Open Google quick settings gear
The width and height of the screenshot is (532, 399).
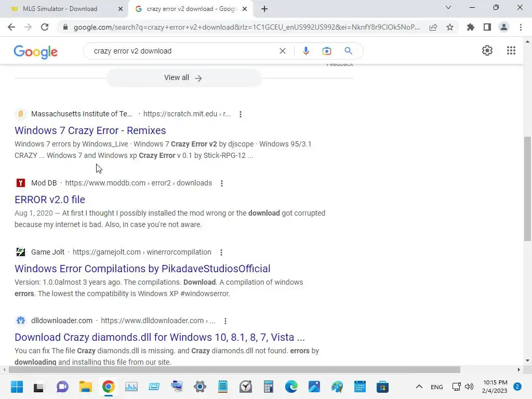[487, 50]
